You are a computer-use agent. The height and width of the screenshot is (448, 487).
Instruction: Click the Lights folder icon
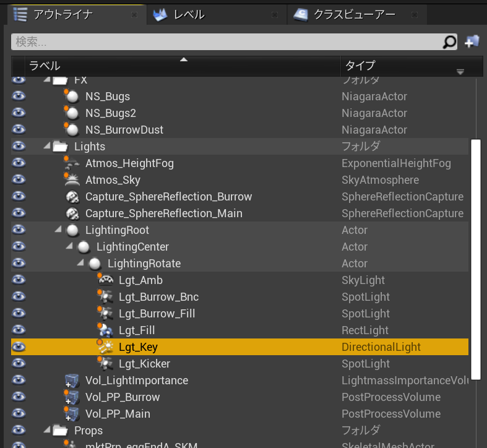[x=60, y=146]
